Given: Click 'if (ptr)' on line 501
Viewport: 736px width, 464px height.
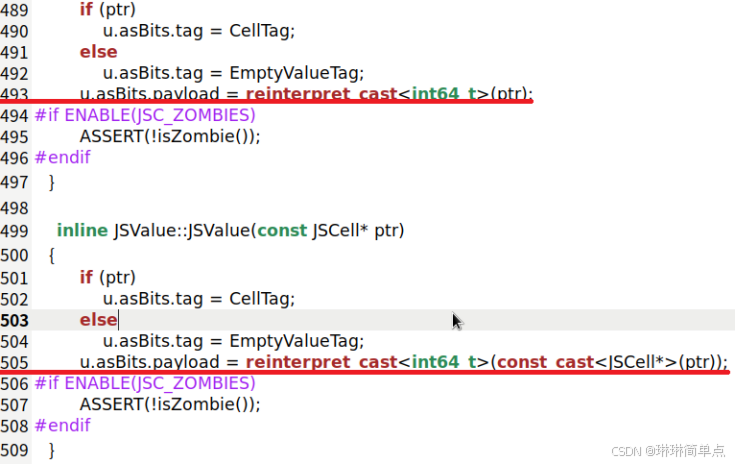Looking at the screenshot, I should [107, 277].
